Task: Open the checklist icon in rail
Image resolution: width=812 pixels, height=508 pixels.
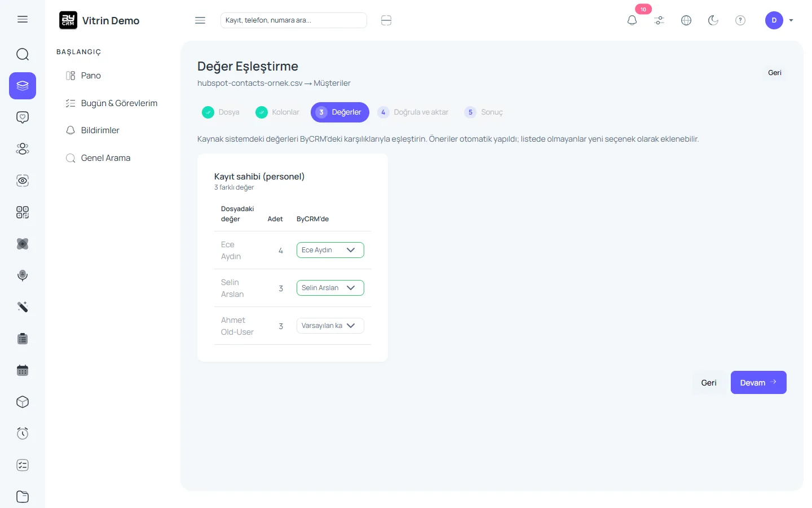Action: click(23, 465)
